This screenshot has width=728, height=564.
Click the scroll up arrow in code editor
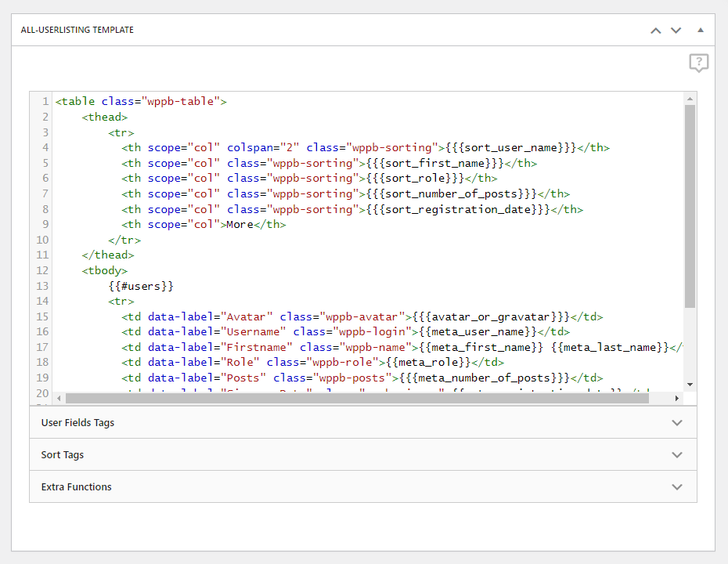click(x=690, y=99)
